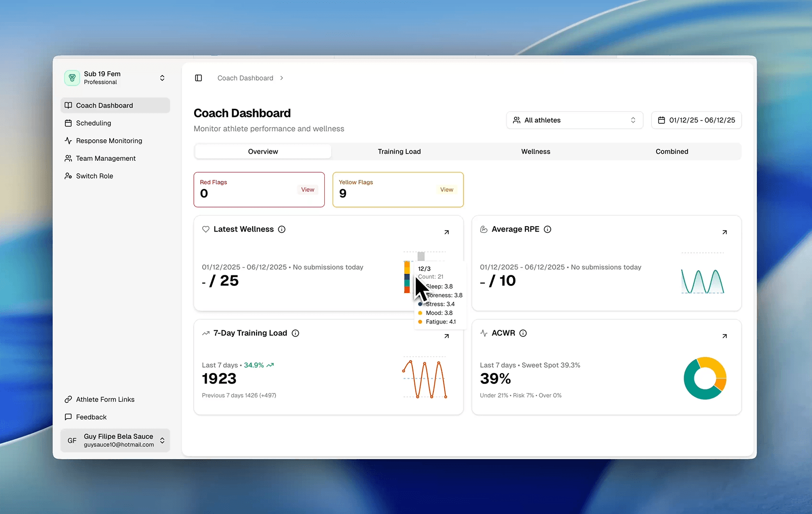812x514 pixels.
Task: Expand the Guy Filipe user account menu
Action: (x=115, y=440)
